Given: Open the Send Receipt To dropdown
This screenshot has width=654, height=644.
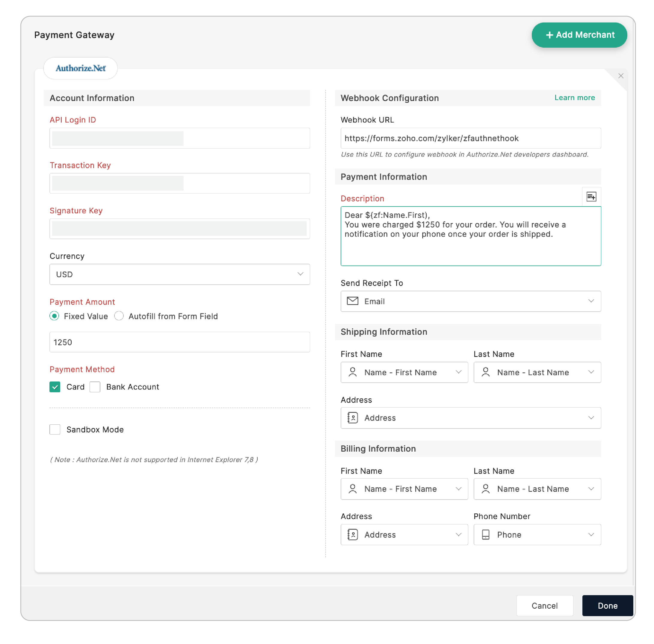Looking at the screenshot, I should (x=590, y=301).
